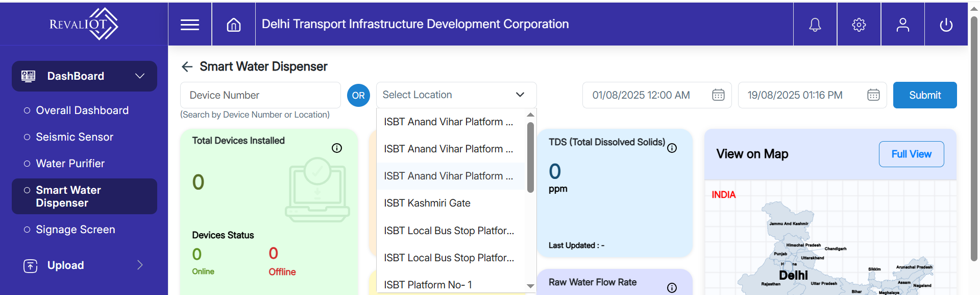This screenshot has width=980, height=295.
Task: Expand the Upload sidebar section
Action: coord(139,265)
